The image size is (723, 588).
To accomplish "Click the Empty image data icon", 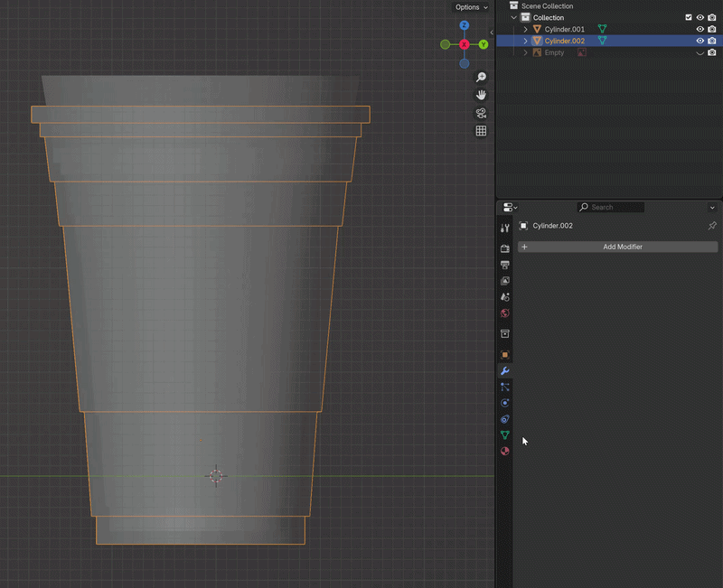I will 582,52.
